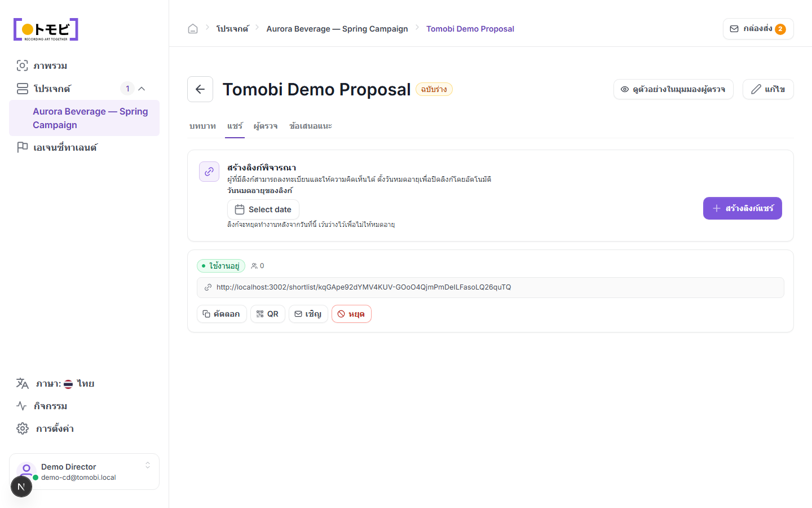Switch to บทบาท tab

coord(202,126)
